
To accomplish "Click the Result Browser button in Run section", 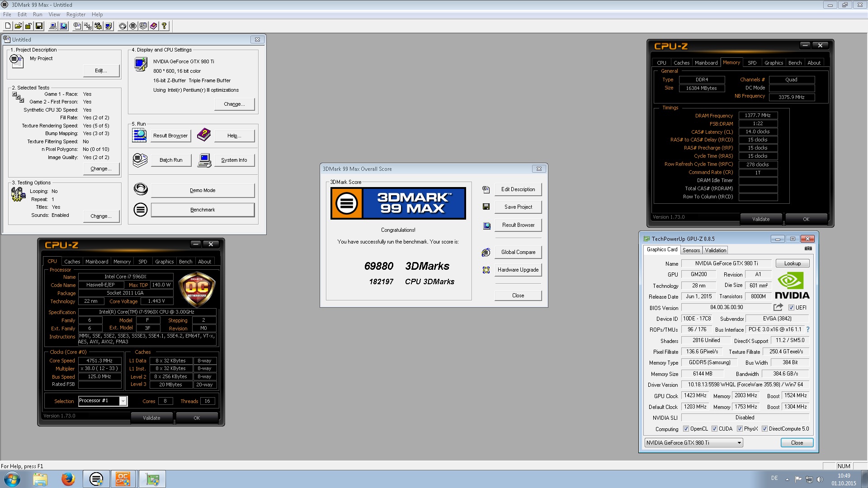I will pos(170,136).
